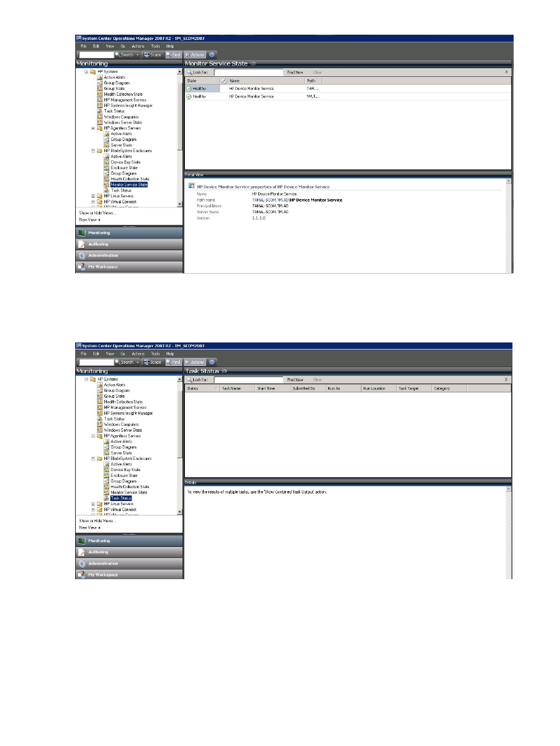Select Windows Computers view in upper window
The width and height of the screenshot is (560, 746).
tap(122, 117)
